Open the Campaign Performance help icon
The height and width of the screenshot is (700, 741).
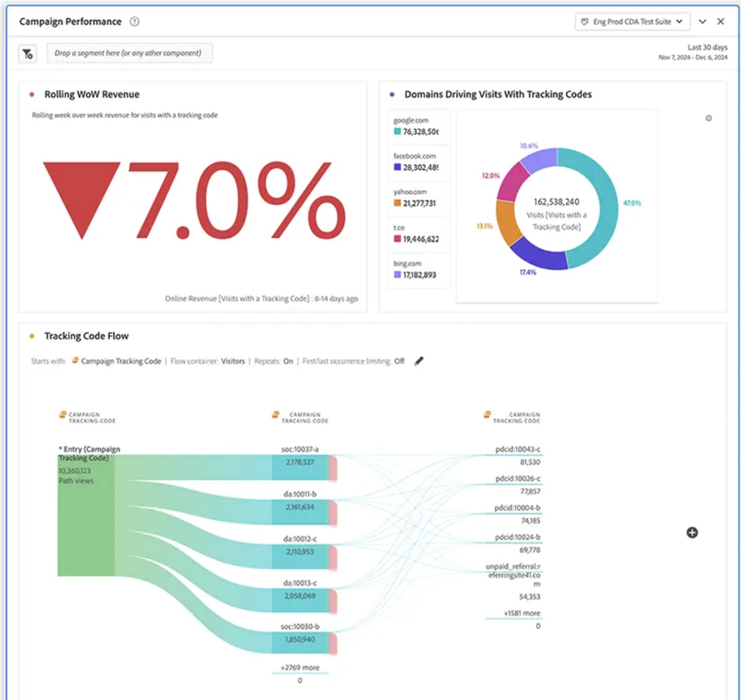pos(135,21)
